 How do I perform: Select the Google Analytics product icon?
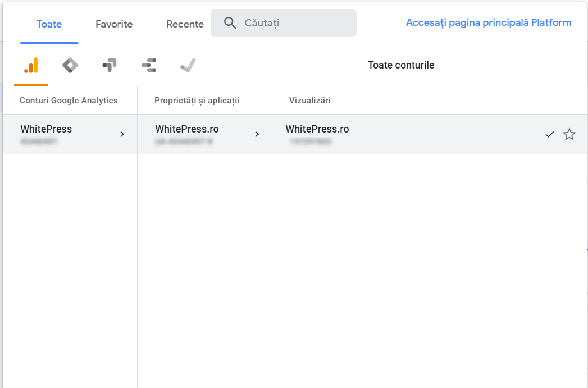pyautogui.click(x=31, y=65)
